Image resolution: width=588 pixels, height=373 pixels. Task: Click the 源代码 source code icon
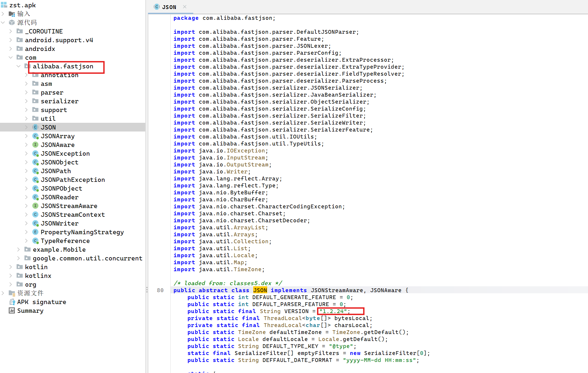point(12,22)
